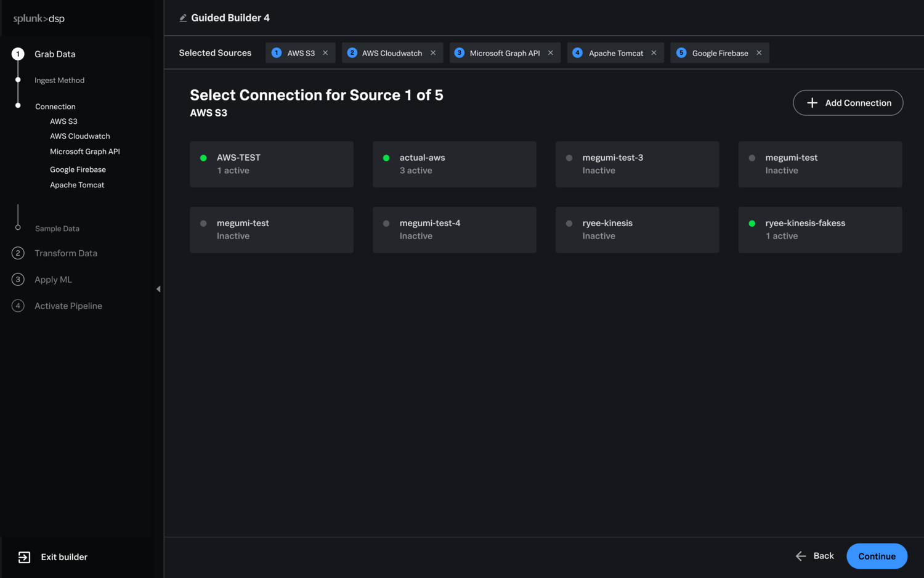The height and width of the screenshot is (578, 924).
Task: Select Apache Tomcat in the sidebar
Action: point(77,185)
